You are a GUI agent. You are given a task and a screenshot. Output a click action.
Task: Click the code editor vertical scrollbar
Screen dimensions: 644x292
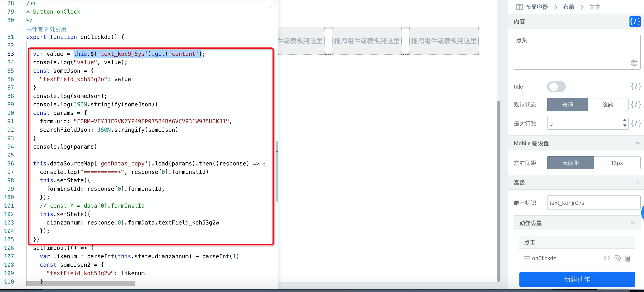277,171
